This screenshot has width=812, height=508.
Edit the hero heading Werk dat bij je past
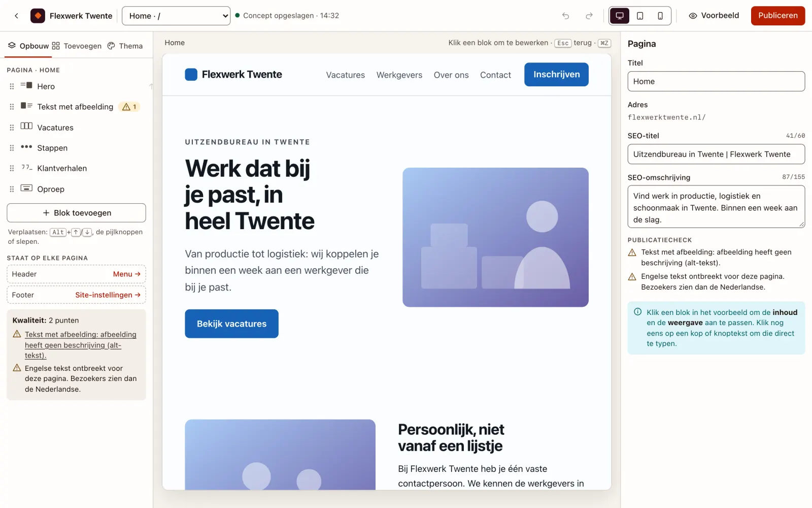coord(249,195)
